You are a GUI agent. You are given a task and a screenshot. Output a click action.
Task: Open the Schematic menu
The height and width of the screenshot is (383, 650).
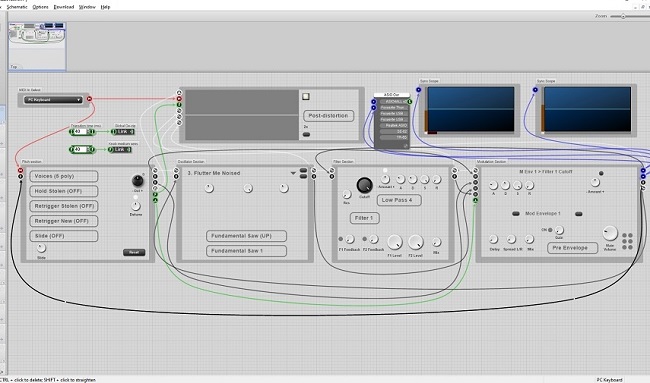(x=17, y=7)
